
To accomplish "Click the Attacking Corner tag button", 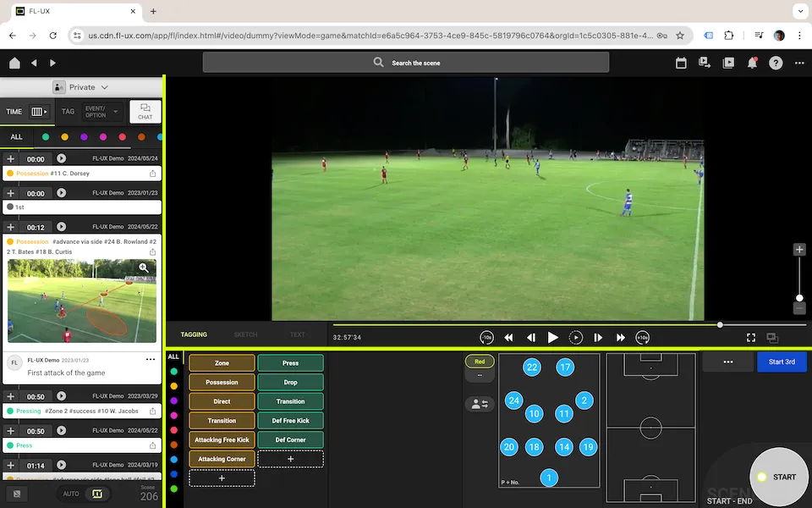I will 222,459.
